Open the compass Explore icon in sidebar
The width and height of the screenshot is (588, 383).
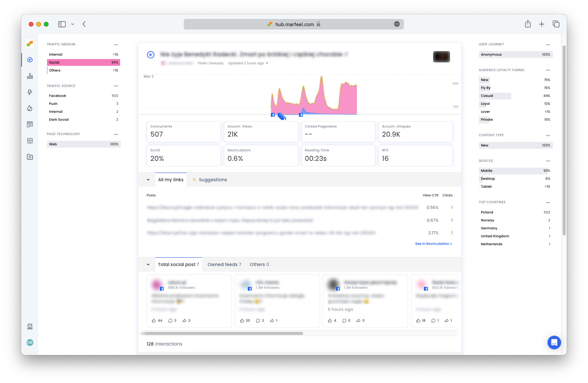pyautogui.click(x=30, y=60)
